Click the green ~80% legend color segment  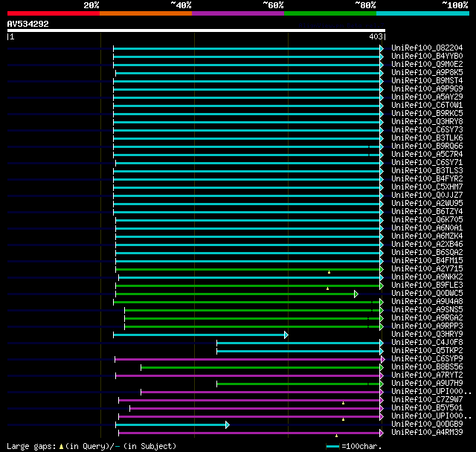330,13
